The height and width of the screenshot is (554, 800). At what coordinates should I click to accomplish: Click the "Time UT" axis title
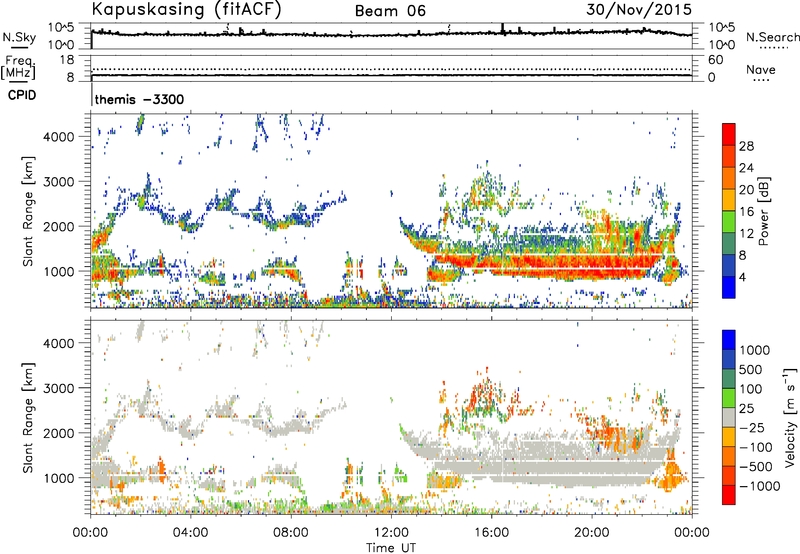pos(391,548)
